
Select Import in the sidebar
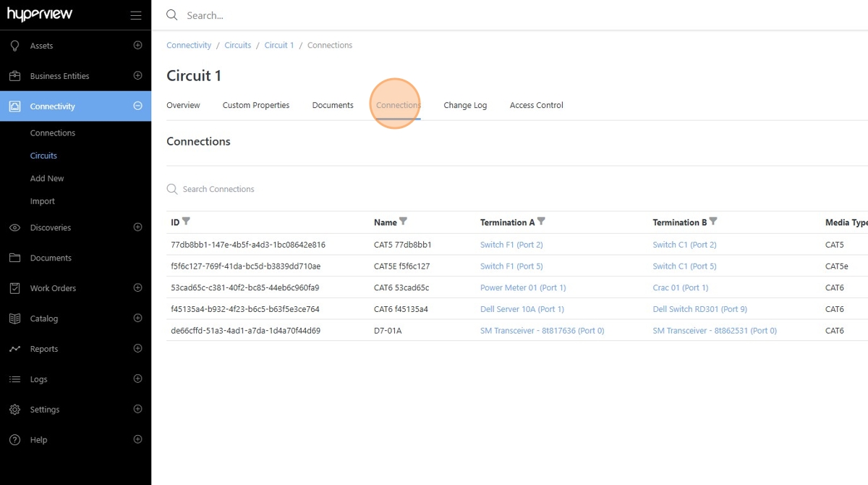tap(43, 201)
